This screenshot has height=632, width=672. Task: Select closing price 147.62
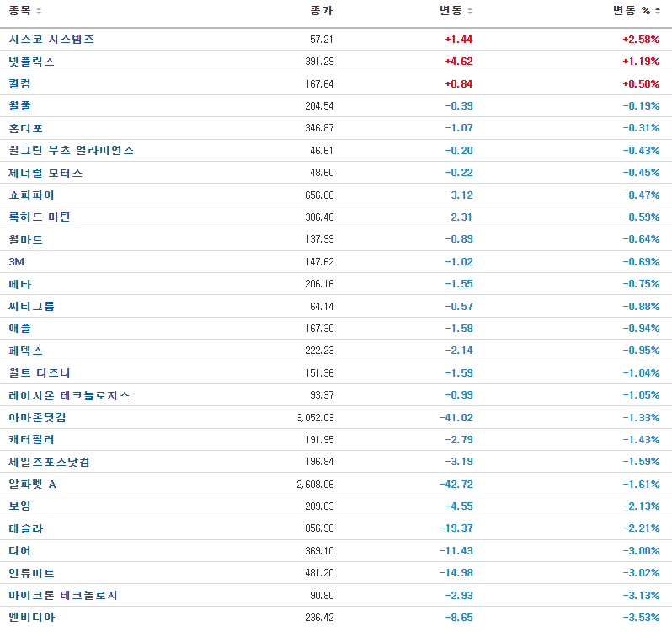tap(319, 261)
